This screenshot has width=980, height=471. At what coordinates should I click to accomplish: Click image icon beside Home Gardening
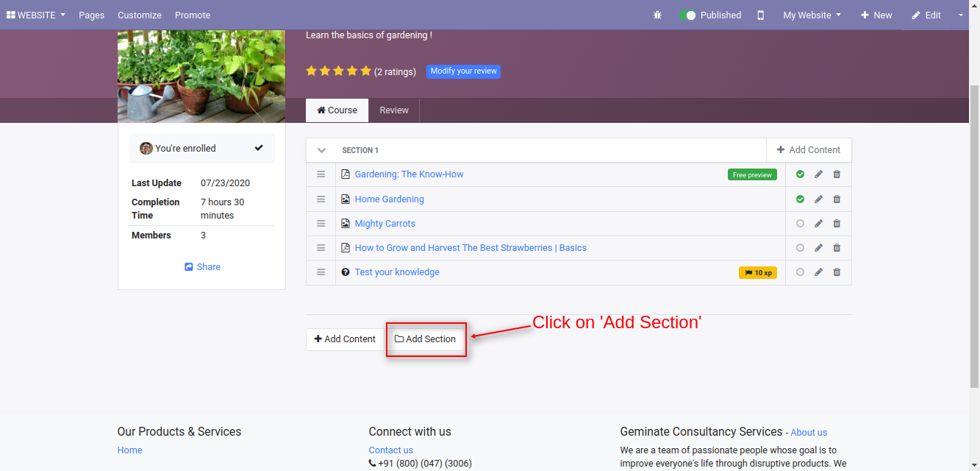346,199
